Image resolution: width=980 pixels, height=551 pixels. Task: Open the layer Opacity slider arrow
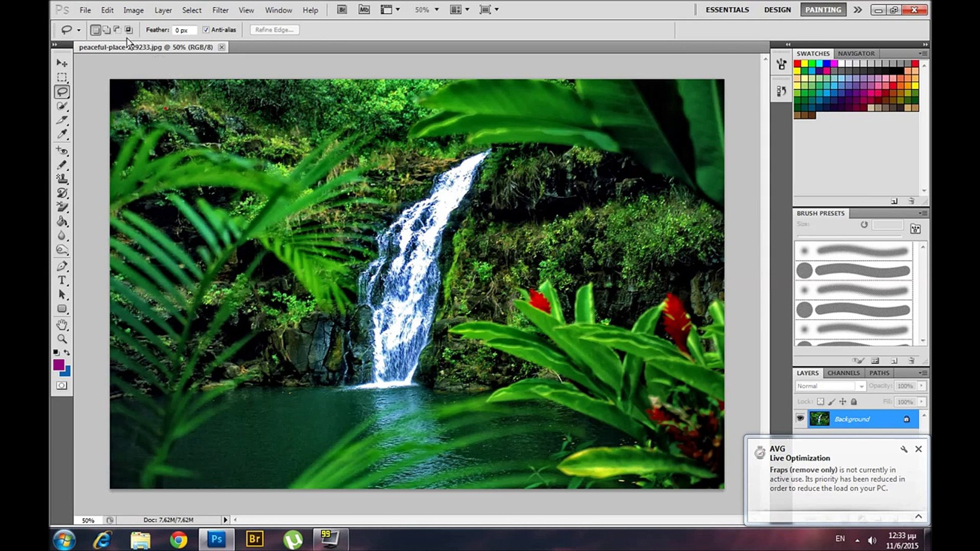point(921,386)
